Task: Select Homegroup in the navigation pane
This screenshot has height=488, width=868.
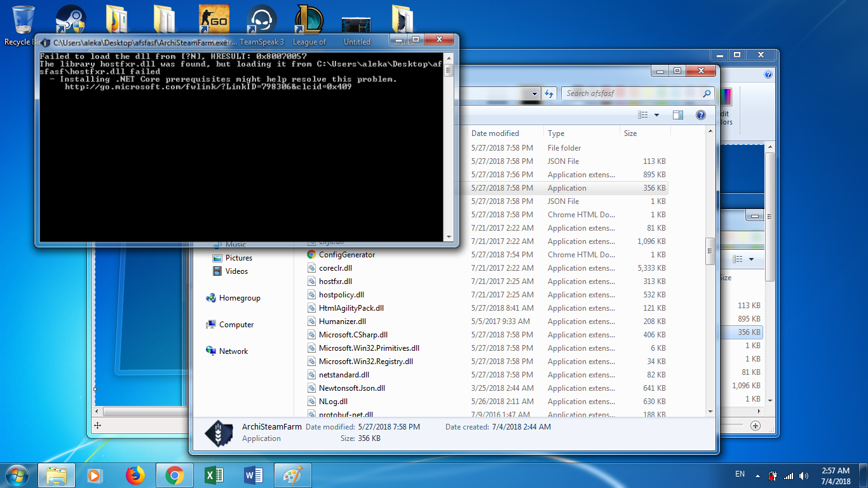Action: click(x=233, y=298)
